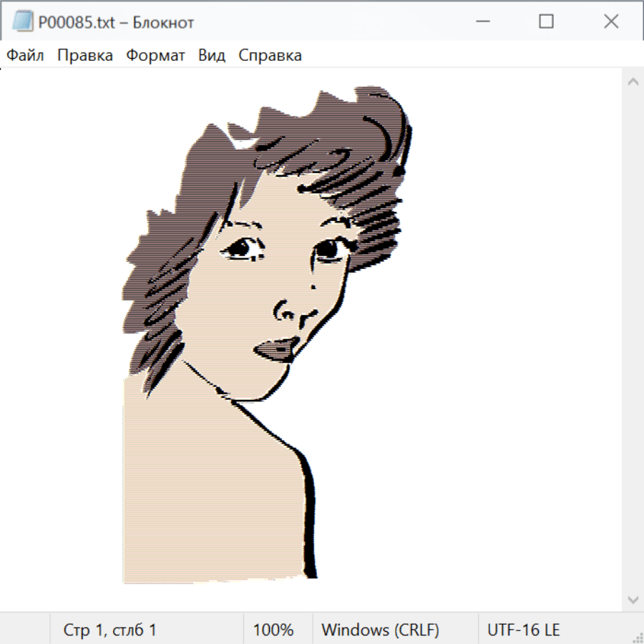Viewport: 644px width, 644px height.
Task: Close the P00085.txt Notepad window
Action: [x=610, y=22]
